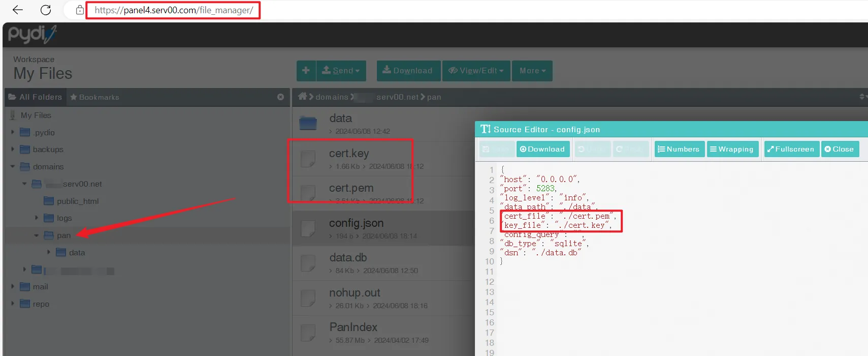Screen dimensions: 868x356
Task: Click the lock icon beside the URL
Action: [80, 10]
